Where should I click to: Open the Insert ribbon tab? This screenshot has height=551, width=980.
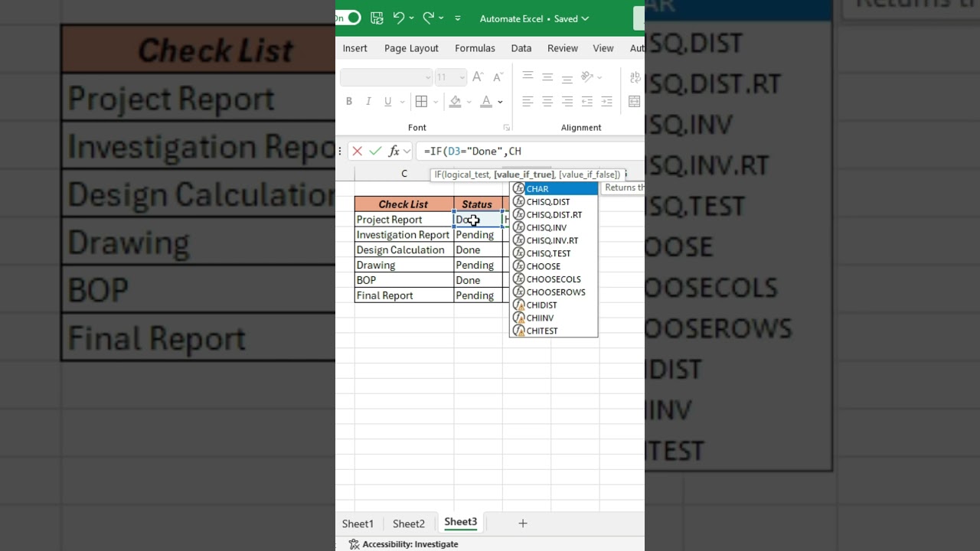[x=354, y=48]
